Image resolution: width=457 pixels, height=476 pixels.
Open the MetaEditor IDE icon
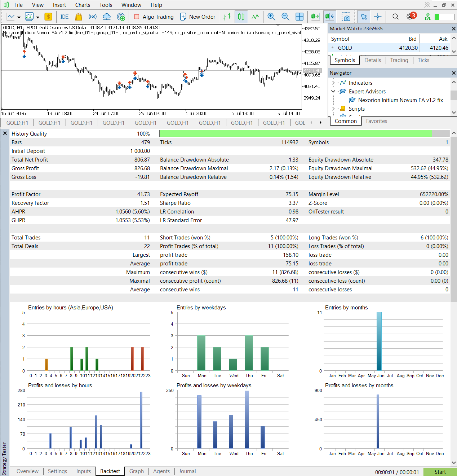[x=65, y=17]
